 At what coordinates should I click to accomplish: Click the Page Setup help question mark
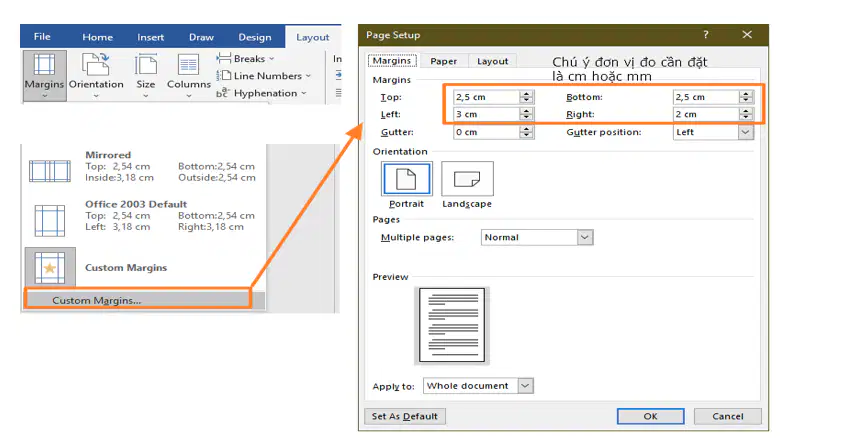706,35
